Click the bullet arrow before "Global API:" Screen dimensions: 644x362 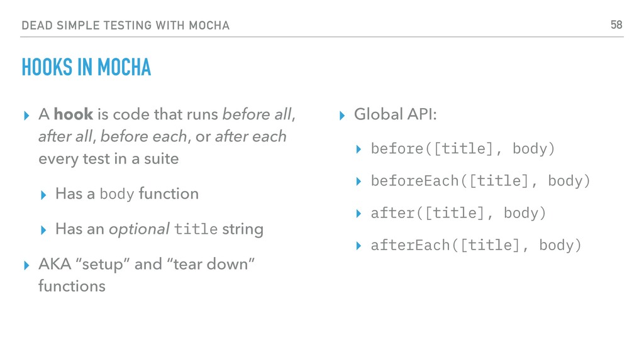pos(342,116)
